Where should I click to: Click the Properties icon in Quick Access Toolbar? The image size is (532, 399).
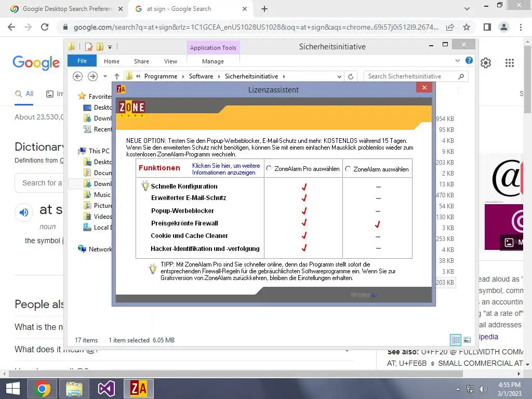pyautogui.click(x=89, y=47)
